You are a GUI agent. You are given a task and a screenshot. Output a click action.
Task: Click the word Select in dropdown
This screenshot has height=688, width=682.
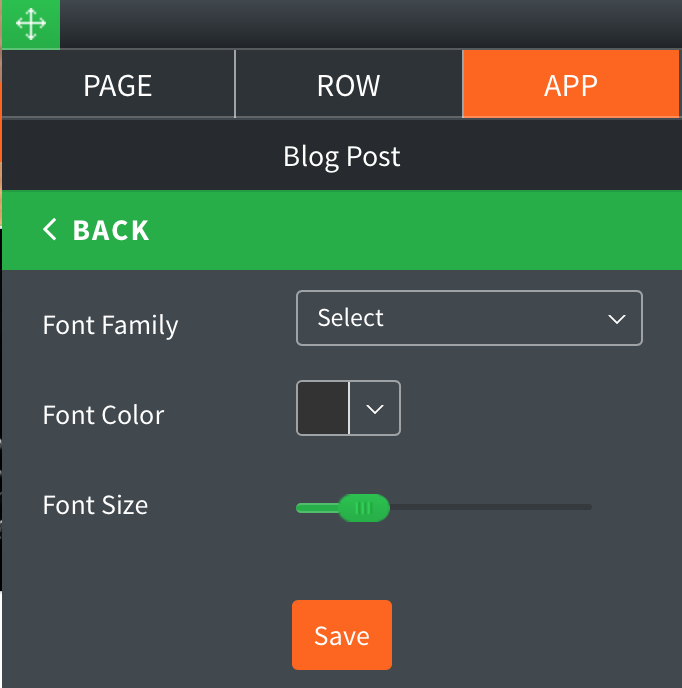[x=350, y=318]
